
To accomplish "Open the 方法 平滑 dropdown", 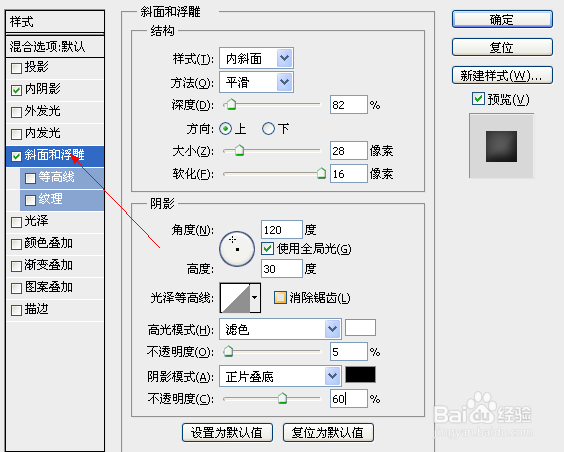I will coord(256,82).
